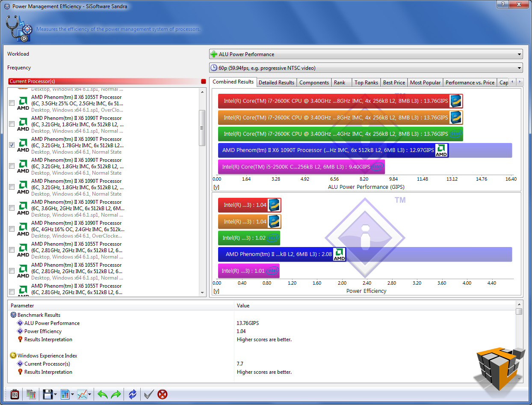Click the 13.76GIPS value cell
Screen dimensions: 532x405
coord(248,323)
